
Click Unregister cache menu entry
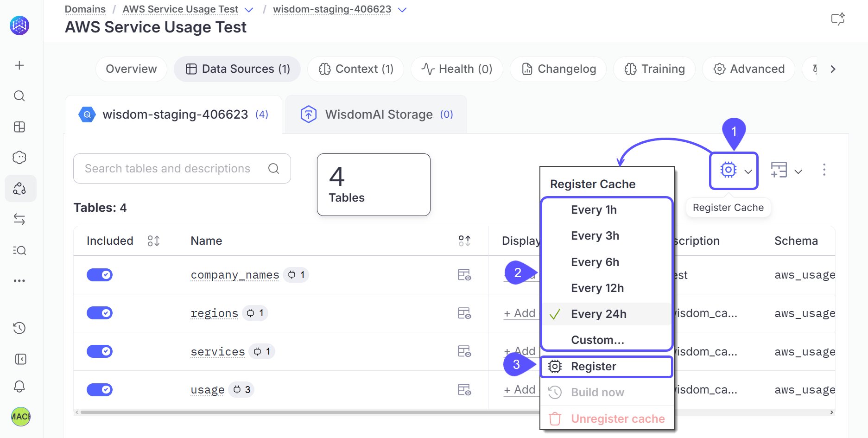tap(607, 419)
